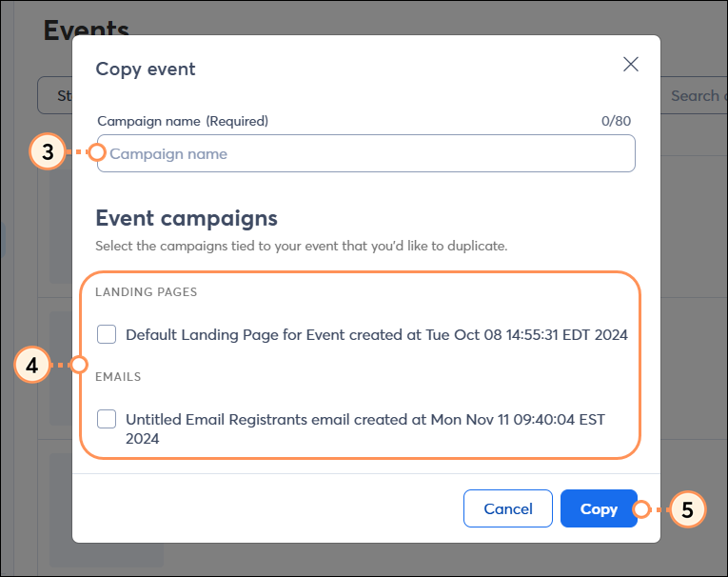The width and height of the screenshot is (728, 577).
Task: Click the Event campaigns heading
Action: 187,218
